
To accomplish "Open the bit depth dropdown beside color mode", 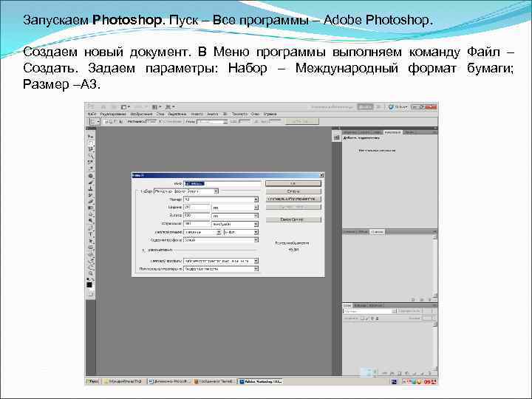I will 241,232.
